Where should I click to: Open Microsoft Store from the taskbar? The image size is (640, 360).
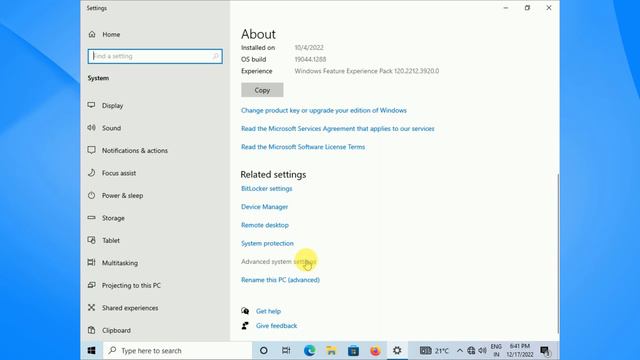pyautogui.click(x=353, y=351)
